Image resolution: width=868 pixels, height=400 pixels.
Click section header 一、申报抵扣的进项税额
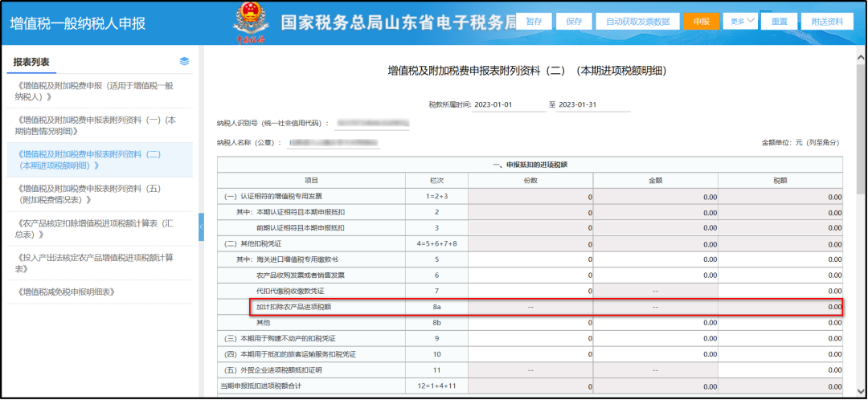[530, 165]
